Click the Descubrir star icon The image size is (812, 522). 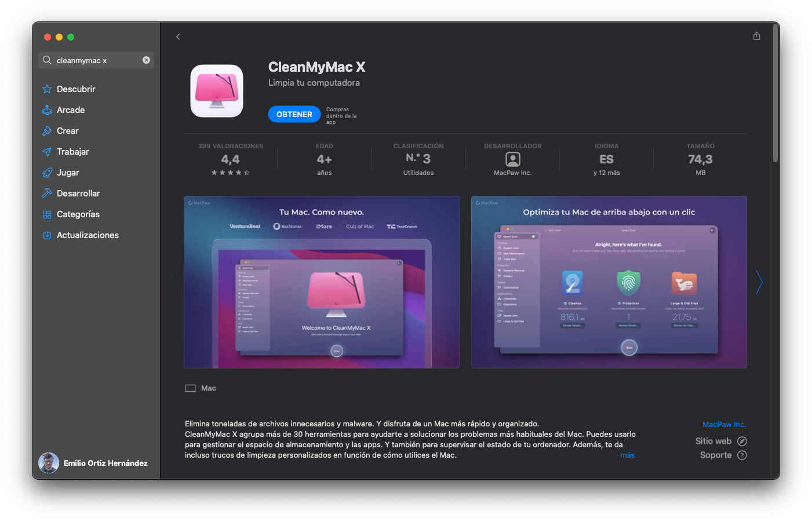47,89
